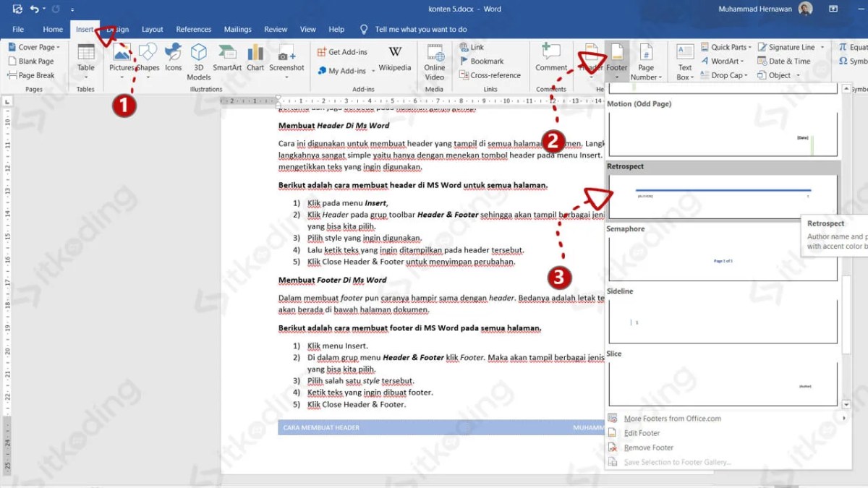Pick the Semaphore footer style
This screenshot has height=488, width=868.
pos(723,260)
